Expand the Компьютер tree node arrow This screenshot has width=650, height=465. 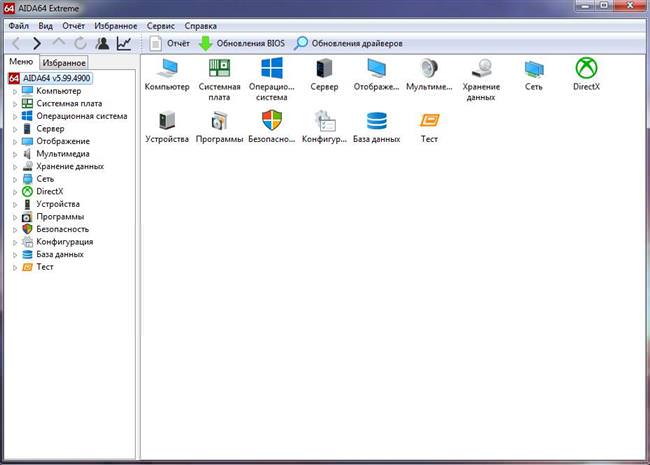tap(15, 91)
